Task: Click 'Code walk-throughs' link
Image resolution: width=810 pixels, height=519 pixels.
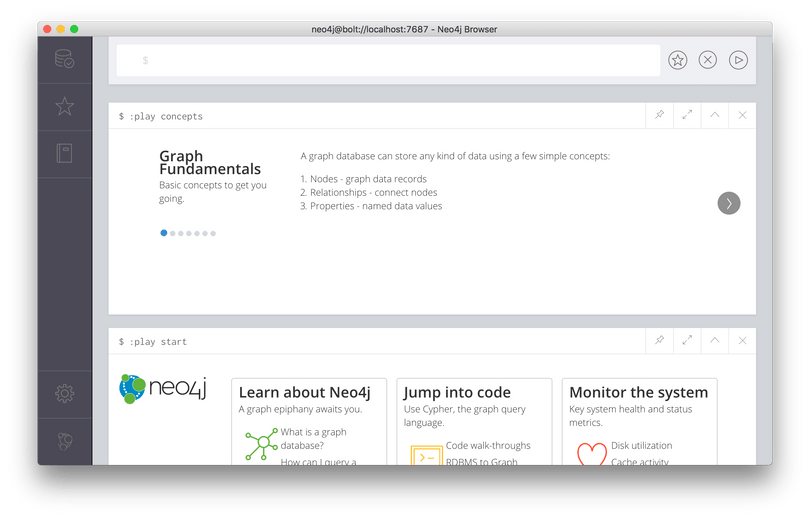Action: tap(488, 445)
